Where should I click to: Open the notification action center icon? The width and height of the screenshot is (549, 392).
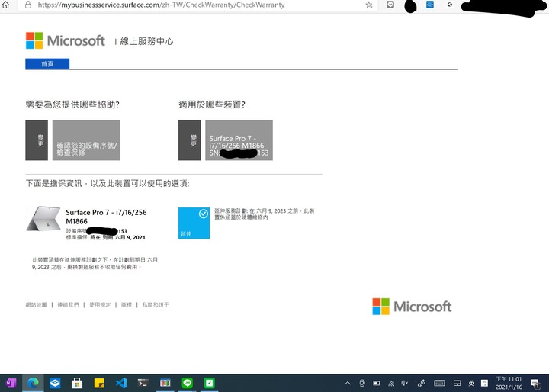point(535,384)
